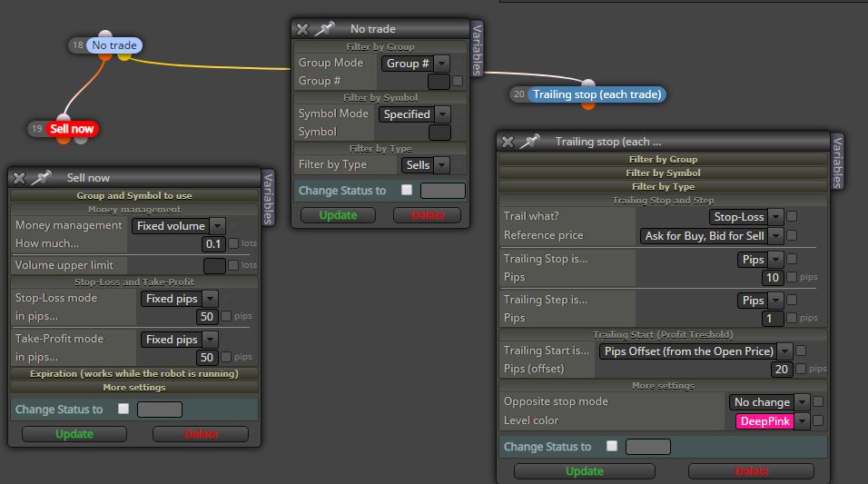Image resolution: width=868 pixels, height=484 pixels.
Task: Collapse Money management section header
Action: pyautogui.click(x=134, y=210)
